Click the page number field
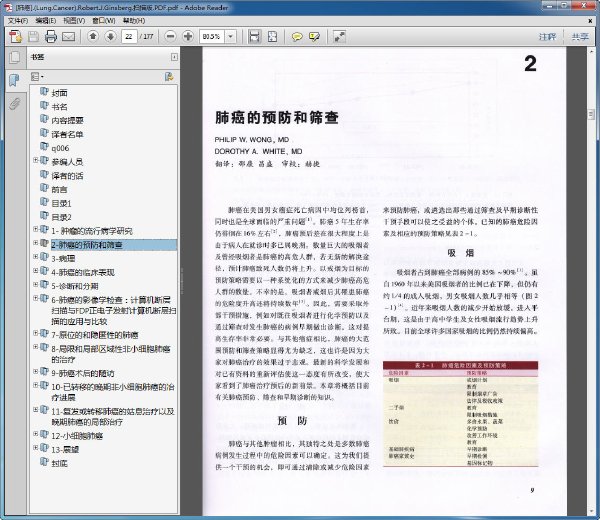 129,37
